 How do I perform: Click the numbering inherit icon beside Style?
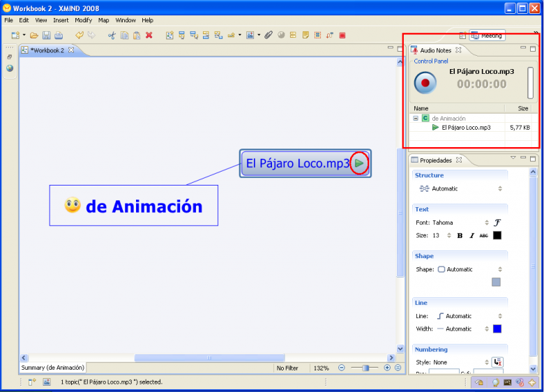click(x=497, y=362)
